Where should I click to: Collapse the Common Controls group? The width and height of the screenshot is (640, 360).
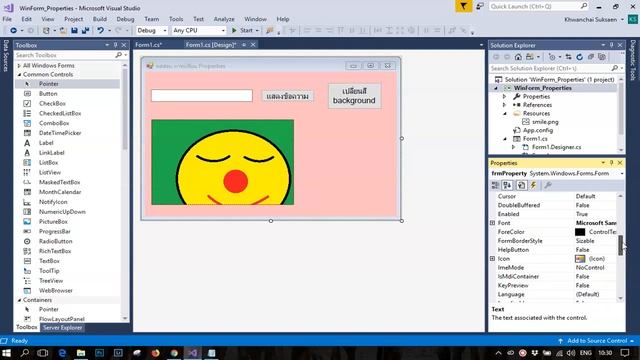[x=19, y=75]
